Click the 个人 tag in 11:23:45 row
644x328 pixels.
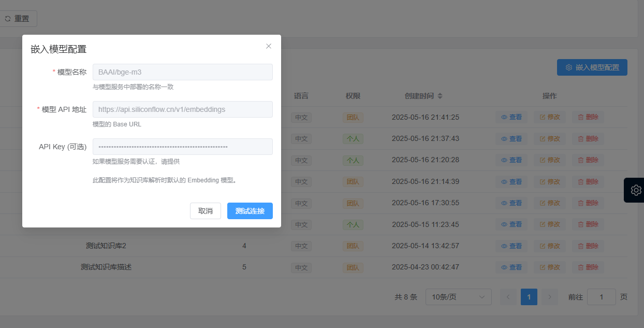tap(353, 224)
